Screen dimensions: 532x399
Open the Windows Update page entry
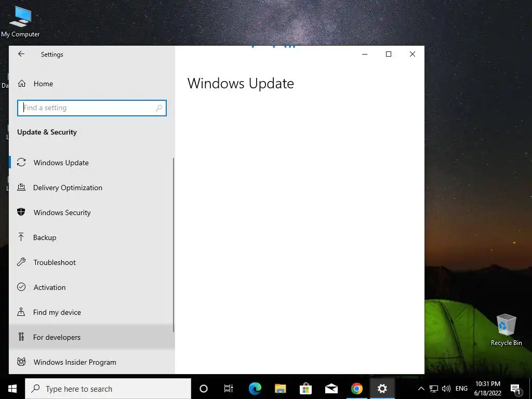pyautogui.click(x=91, y=163)
